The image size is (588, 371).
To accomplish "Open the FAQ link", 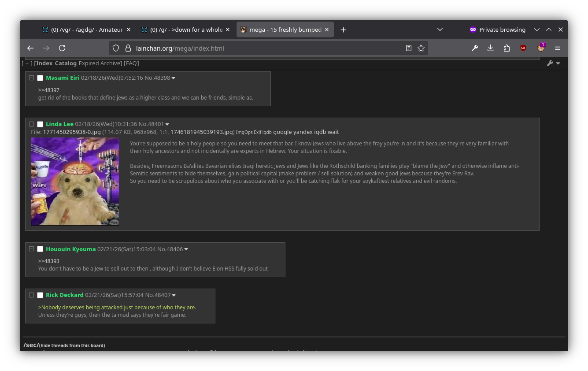I will [131, 63].
